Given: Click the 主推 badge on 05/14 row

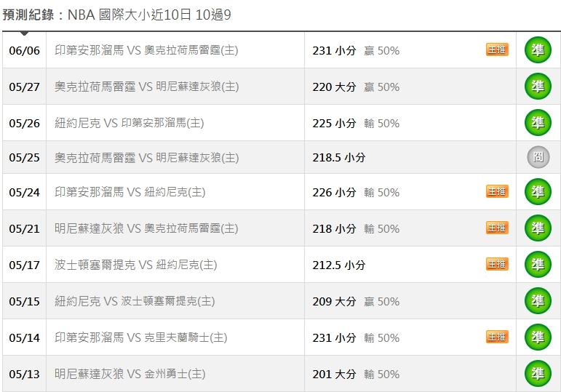Looking at the screenshot, I should (x=497, y=337).
